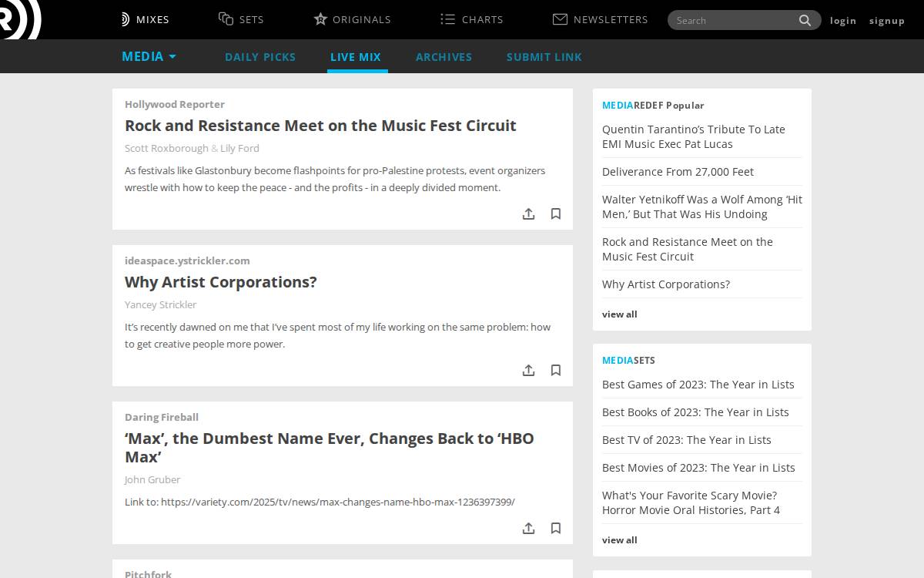Share the HBO Max article
The height and width of the screenshot is (578, 924).
pos(528,528)
